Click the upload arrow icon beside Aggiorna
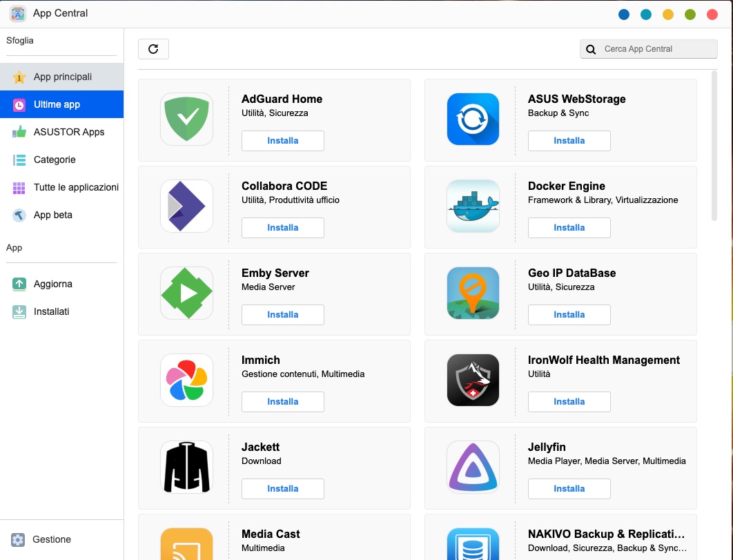 point(19,284)
